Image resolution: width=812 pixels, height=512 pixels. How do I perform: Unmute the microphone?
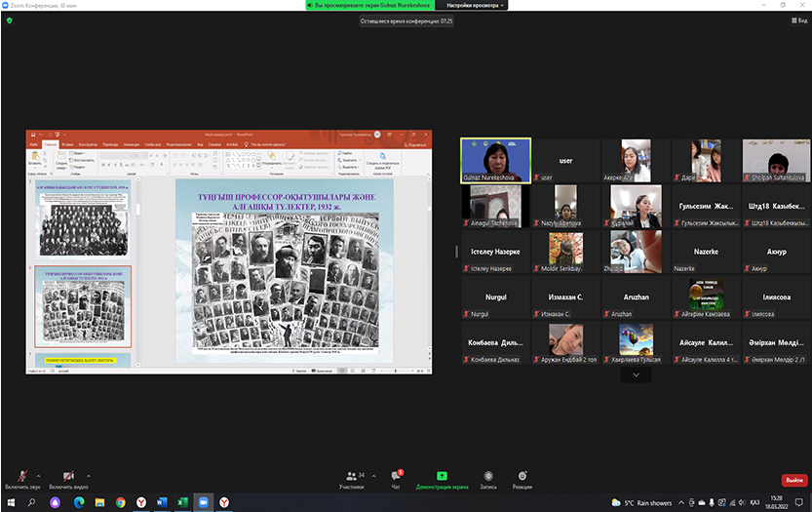(x=21, y=477)
